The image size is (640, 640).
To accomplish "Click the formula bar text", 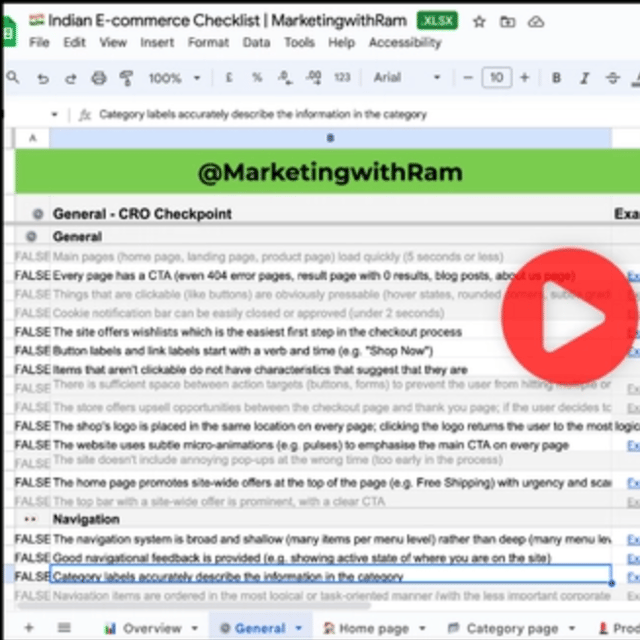I will [263, 114].
